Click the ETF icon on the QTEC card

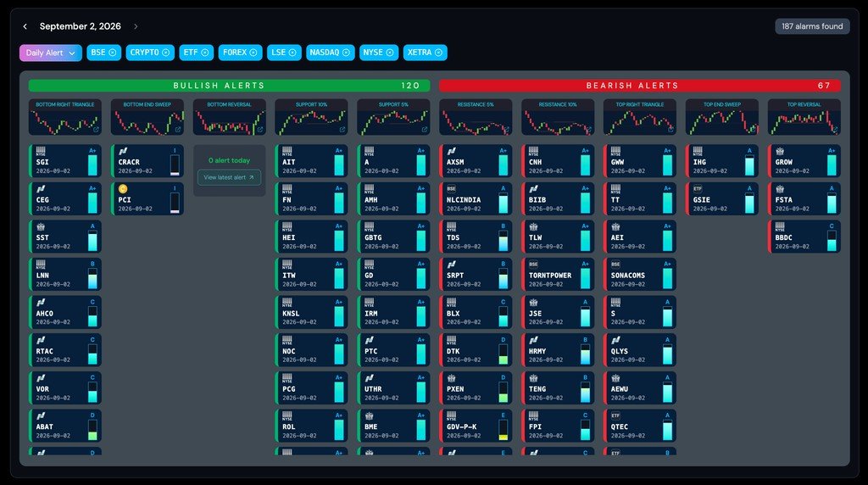pyautogui.click(x=615, y=415)
